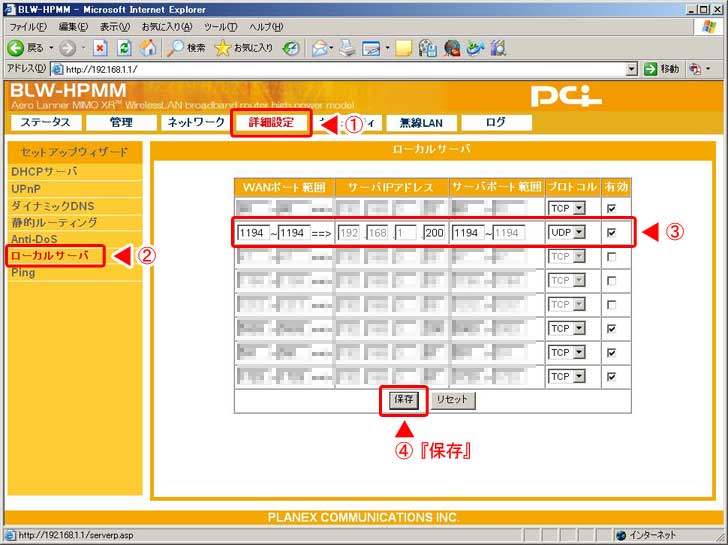Viewport: 728px width, 545px height.
Task: Click the リセット (Reset) button
Action: tap(453, 400)
